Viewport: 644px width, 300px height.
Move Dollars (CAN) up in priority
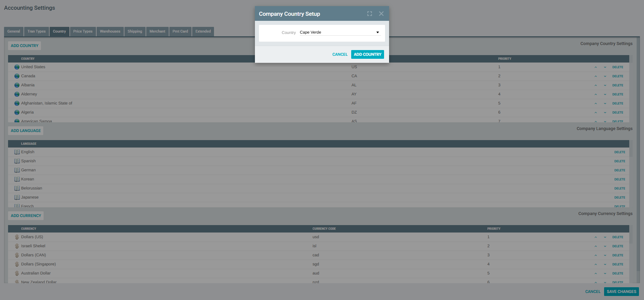[x=596, y=255]
